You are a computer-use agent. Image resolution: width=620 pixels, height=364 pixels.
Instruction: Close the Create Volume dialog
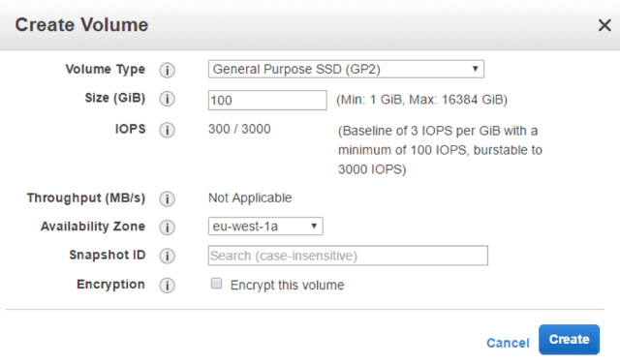tap(604, 25)
